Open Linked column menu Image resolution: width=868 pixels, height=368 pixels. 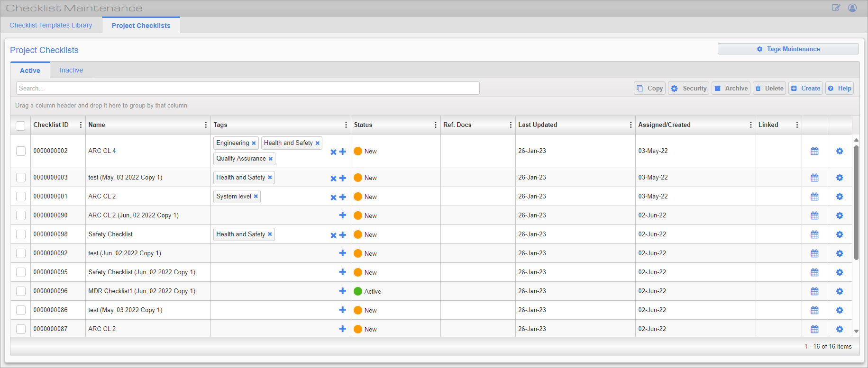point(797,125)
